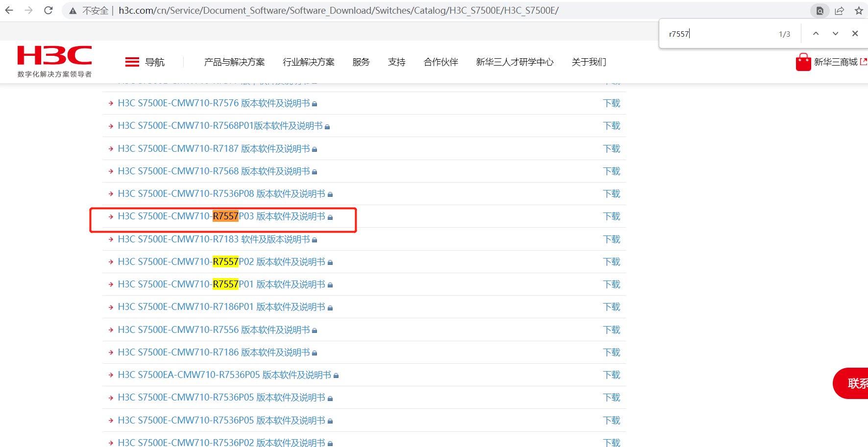This screenshot has width=868, height=447.
Task: Open the S7500E-CMW710-R7557P02 software entry
Action: pos(221,262)
